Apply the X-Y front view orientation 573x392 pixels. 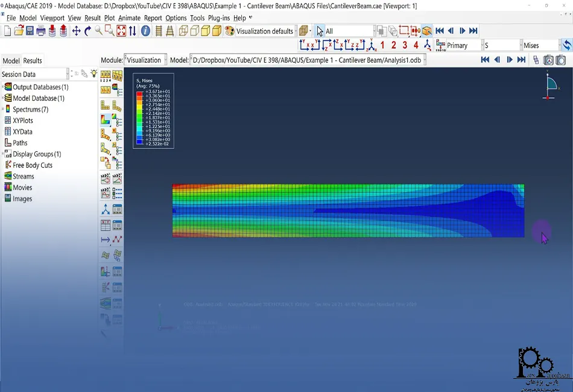306,45
